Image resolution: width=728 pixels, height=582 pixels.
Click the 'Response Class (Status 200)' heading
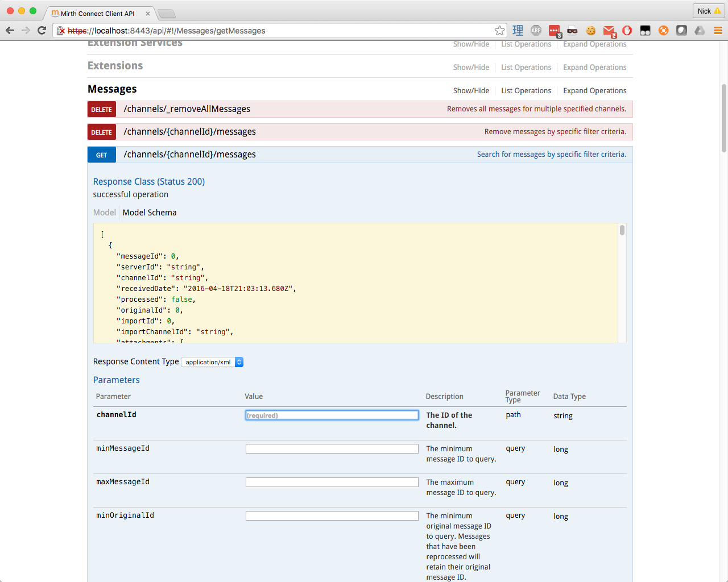pos(149,182)
